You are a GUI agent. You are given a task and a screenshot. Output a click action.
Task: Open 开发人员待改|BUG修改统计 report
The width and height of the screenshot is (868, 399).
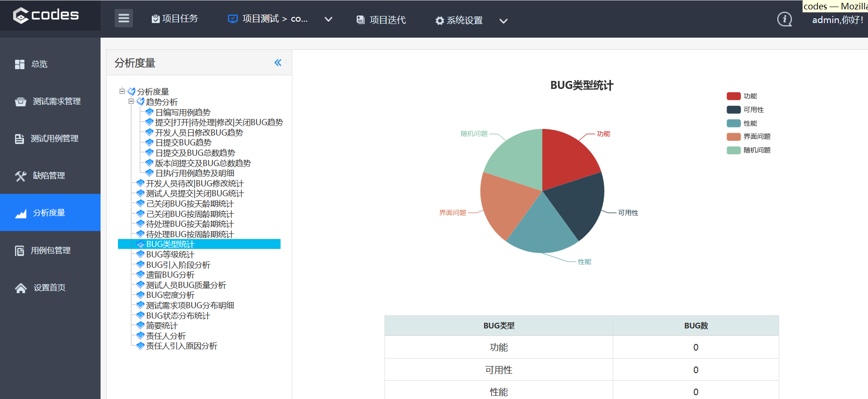coord(195,184)
